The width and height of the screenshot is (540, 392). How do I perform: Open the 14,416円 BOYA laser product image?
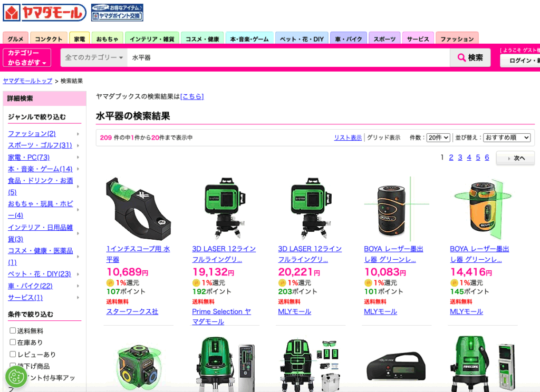pos(482,209)
